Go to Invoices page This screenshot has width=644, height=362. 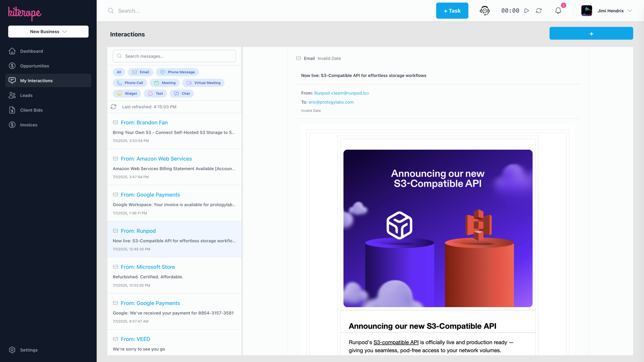click(x=48, y=125)
